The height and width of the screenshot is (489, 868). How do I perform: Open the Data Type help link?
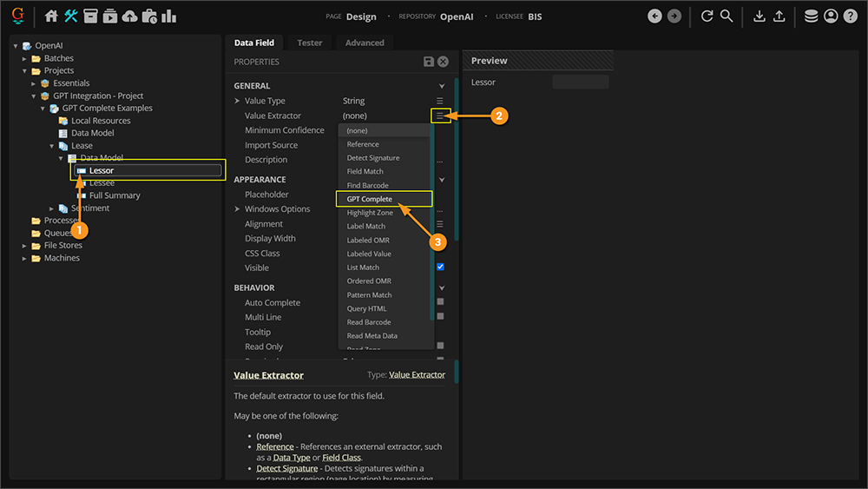[290, 458]
